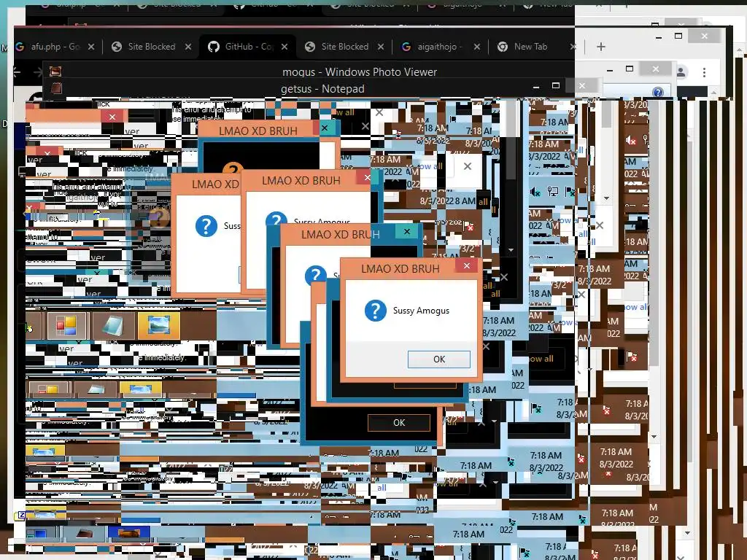Close the GitHub tab with its X

pyautogui.click(x=285, y=47)
